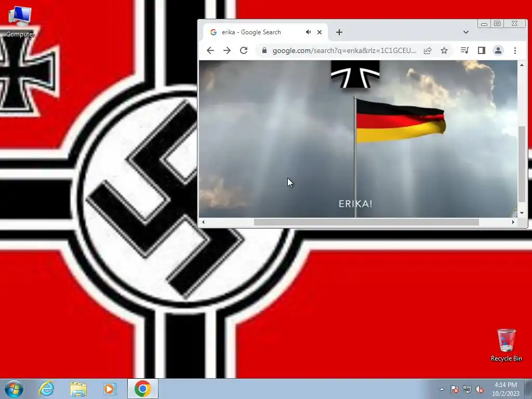Click the ERIKA! caption text
The height and width of the screenshot is (399, 532).
point(355,204)
